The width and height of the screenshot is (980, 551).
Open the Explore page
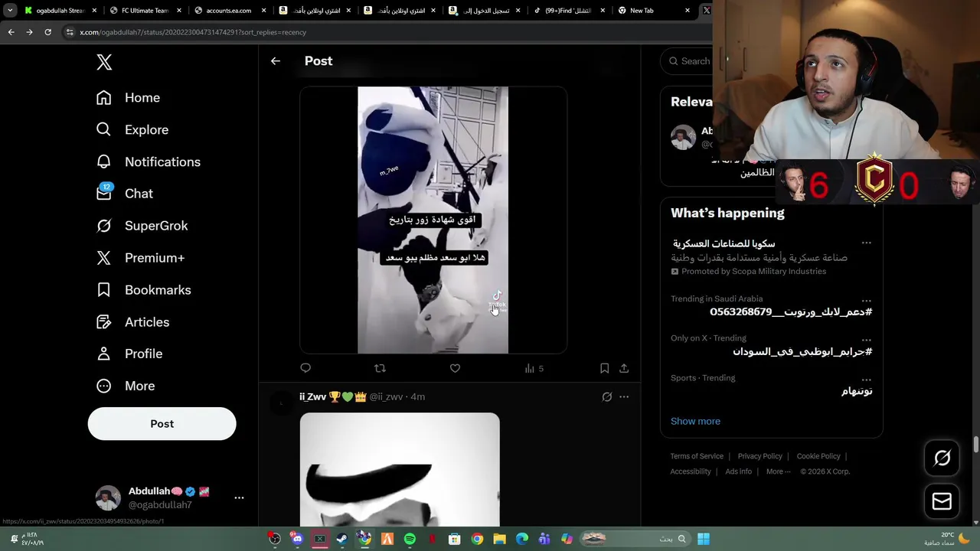[x=132, y=130]
